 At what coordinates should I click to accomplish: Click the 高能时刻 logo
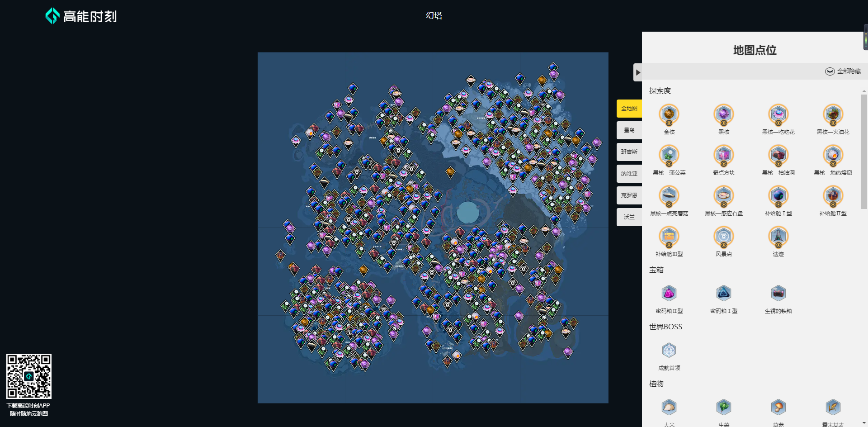[x=81, y=16]
